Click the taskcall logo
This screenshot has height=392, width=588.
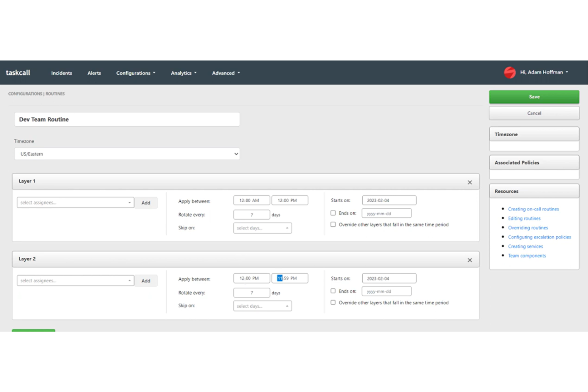[x=18, y=73]
